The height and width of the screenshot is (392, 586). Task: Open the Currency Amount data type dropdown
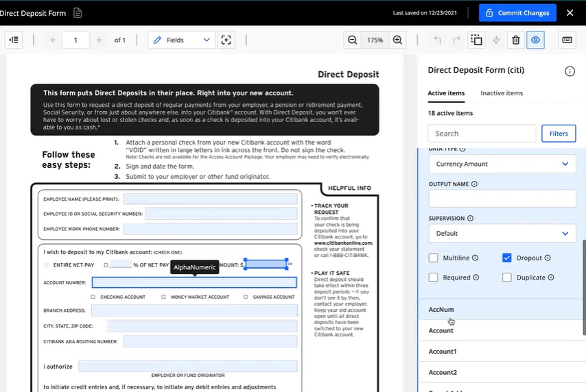tap(502, 164)
